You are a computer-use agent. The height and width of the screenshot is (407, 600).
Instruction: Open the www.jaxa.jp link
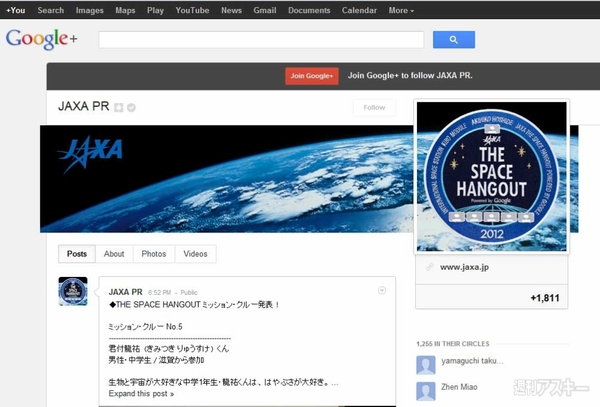click(464, 267)
